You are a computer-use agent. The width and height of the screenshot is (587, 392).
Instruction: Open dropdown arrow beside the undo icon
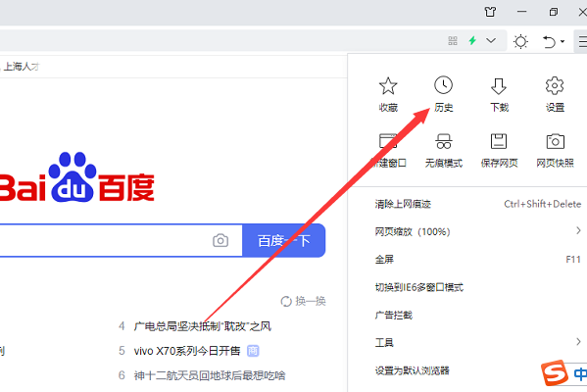click(562, 41)
